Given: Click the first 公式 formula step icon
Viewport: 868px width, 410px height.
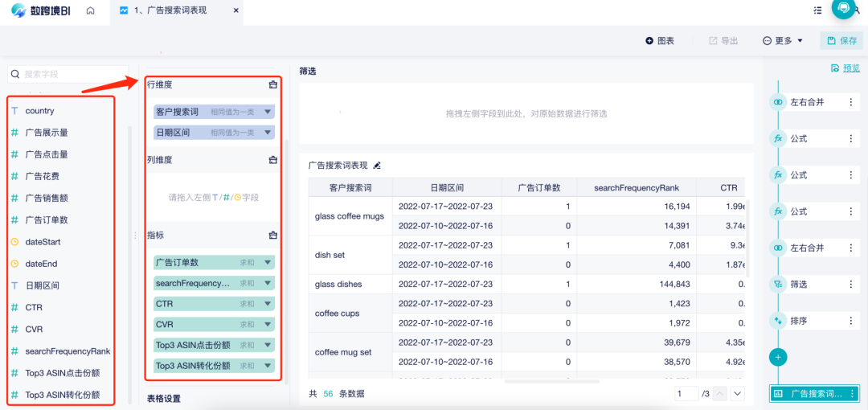Looking at the screenshot, I should tap(778, 138).
